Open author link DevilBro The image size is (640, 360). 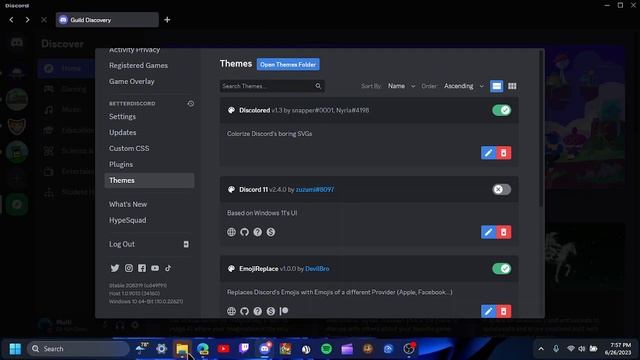tap(317, 269)
